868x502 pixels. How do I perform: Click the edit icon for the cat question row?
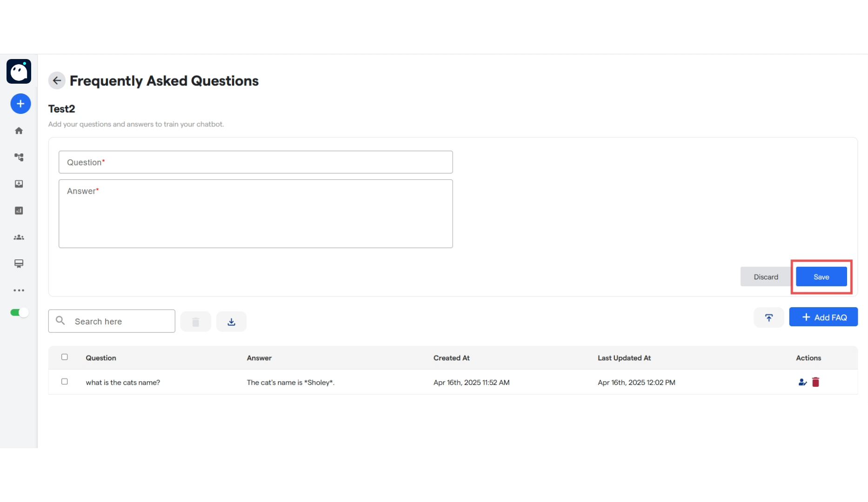click(x=802, y=382)
